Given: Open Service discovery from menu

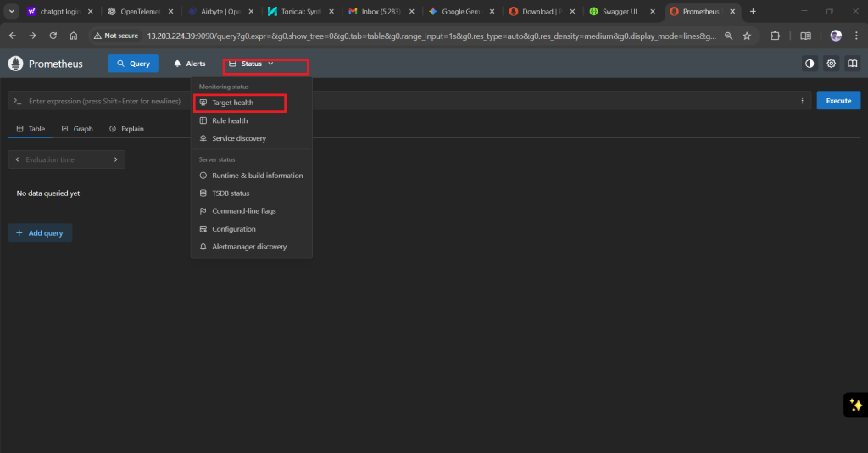Looking at the screenshot, I should (251, 138).
